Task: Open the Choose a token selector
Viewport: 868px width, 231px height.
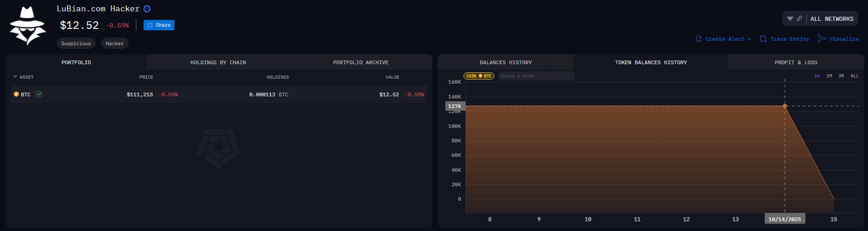Action: click(x=536, y=76)
